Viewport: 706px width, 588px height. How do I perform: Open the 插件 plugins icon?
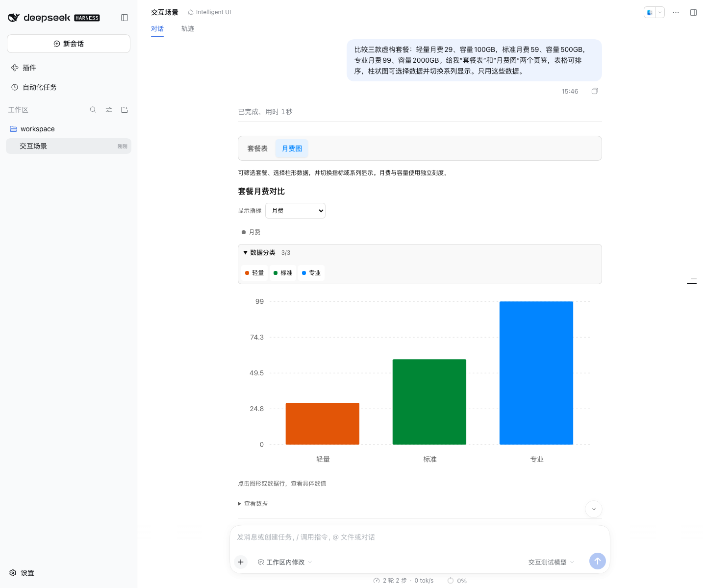[15, 68]
